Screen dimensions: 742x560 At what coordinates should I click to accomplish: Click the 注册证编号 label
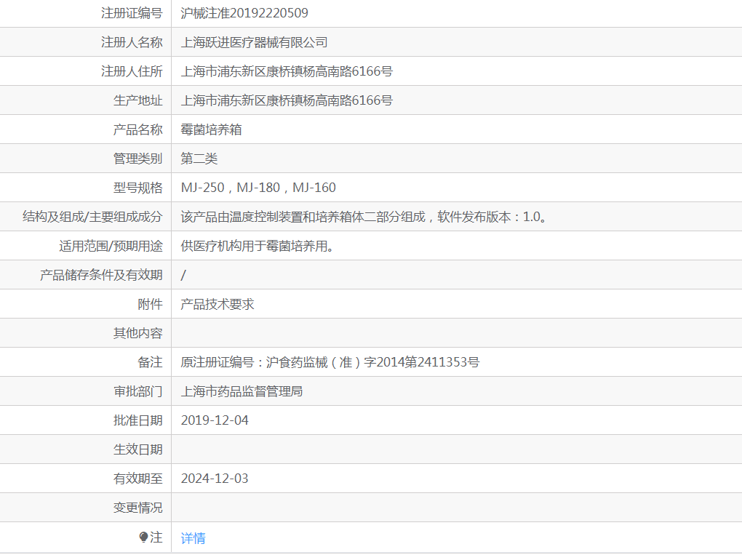132,13
